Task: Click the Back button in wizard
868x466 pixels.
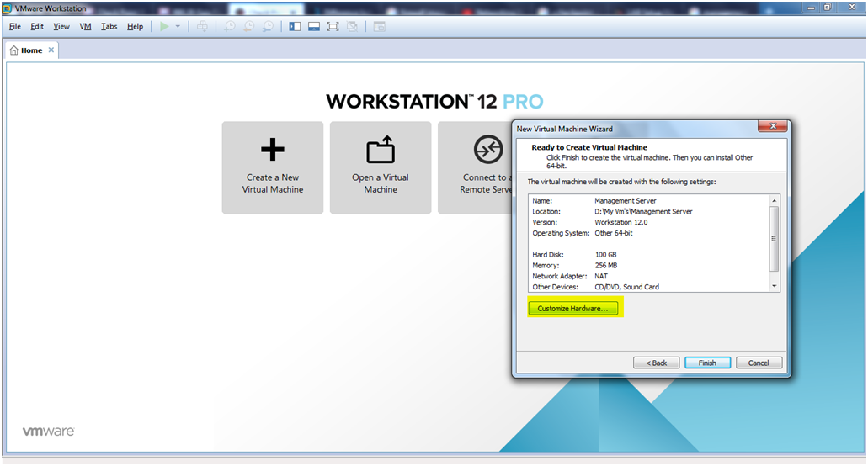Action: click(x=656, y=363)
